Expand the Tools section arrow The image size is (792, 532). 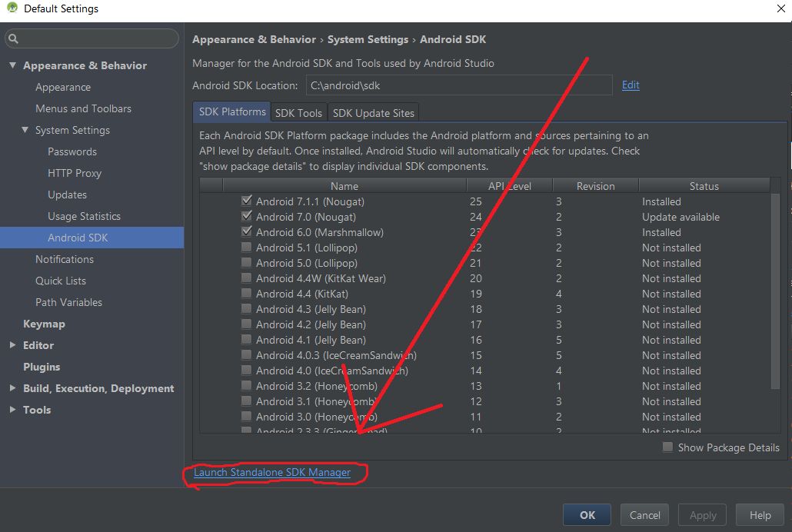tap(12, 410)
